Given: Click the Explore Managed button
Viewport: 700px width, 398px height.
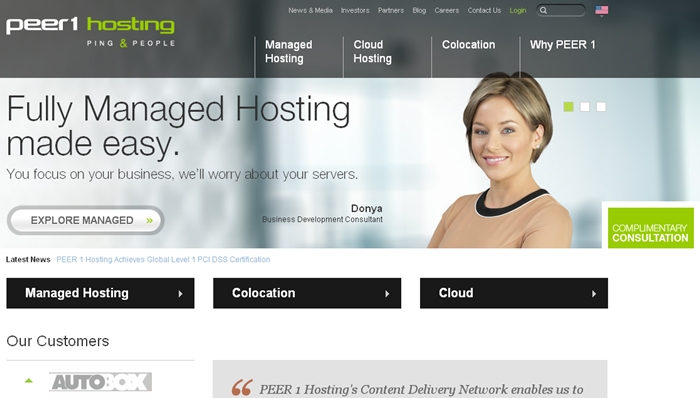Looking at the screenshot, I should 86,220.
